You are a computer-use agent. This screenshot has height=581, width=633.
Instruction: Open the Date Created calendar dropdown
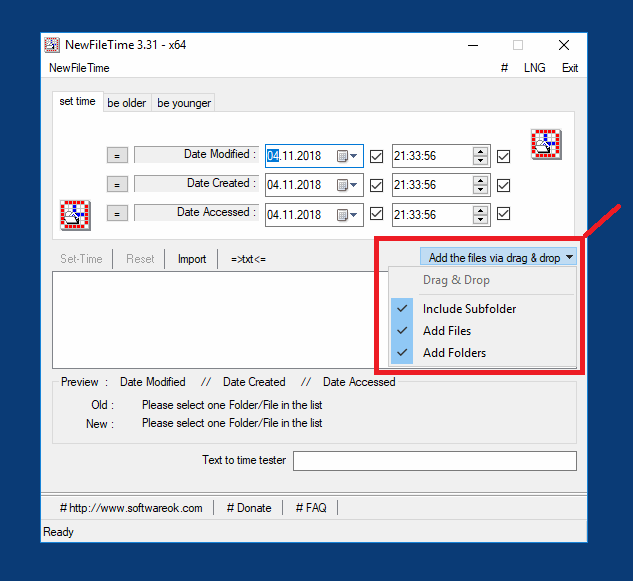pos(347,185)
